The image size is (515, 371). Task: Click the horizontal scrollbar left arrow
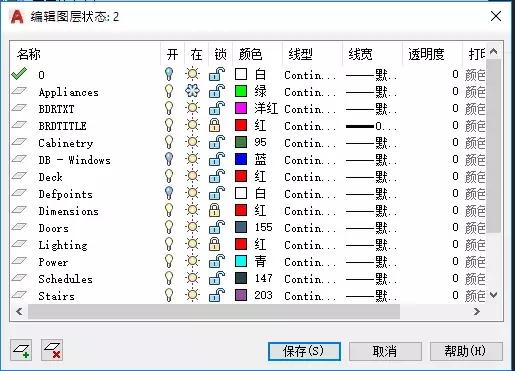point(19,311)
